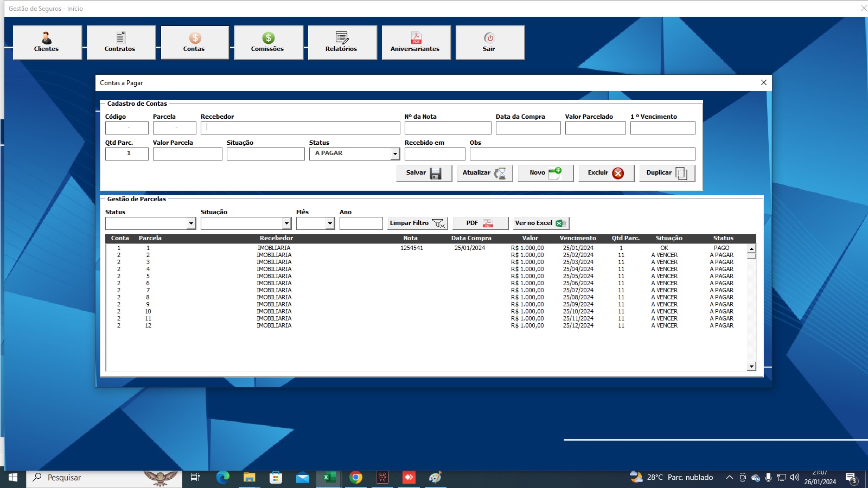
Task: Click the 1º Vencimento field
Action: point(663,128)
